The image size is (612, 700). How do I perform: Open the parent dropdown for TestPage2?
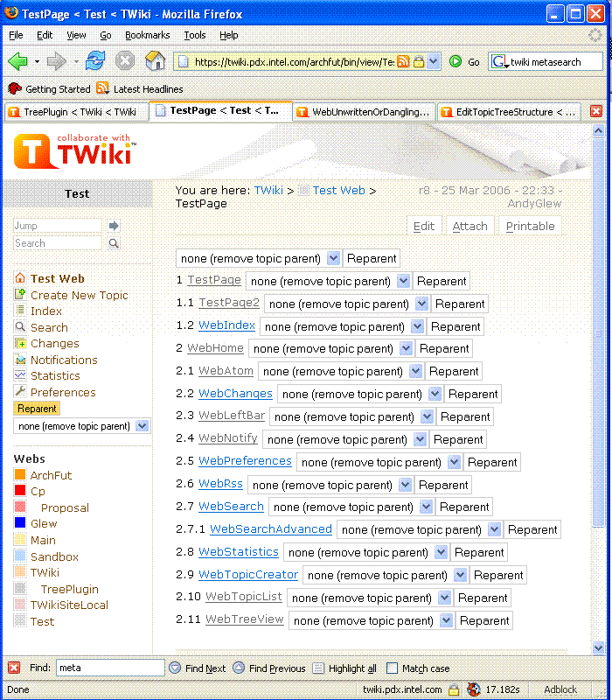point(421,304)
